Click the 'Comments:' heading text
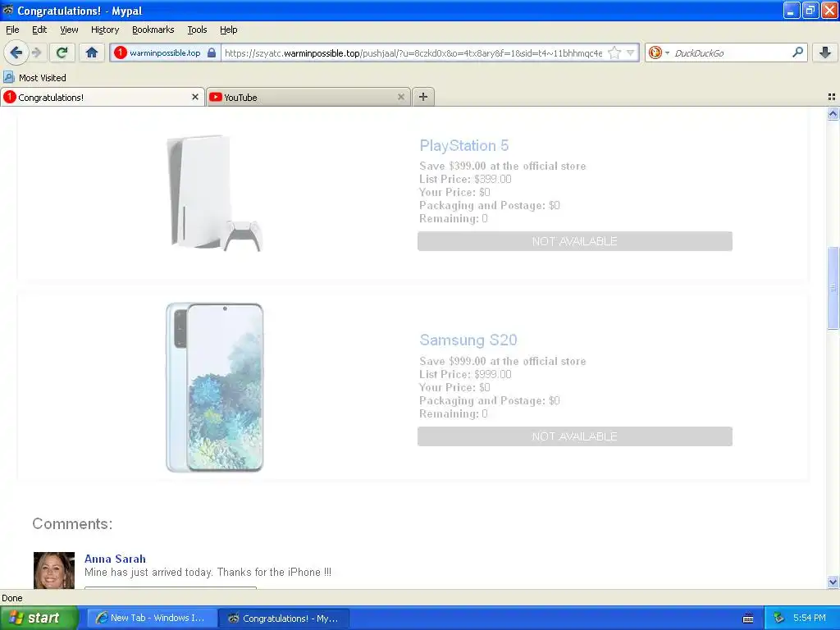This screenshot has height=630, width=840. pos(72,524)
